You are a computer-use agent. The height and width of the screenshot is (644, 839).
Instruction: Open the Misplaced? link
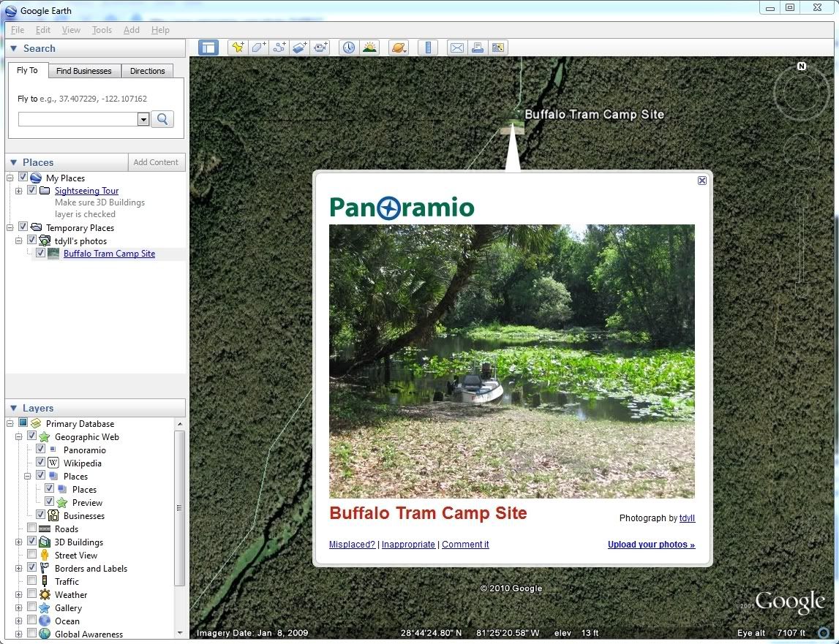(352, 544)
